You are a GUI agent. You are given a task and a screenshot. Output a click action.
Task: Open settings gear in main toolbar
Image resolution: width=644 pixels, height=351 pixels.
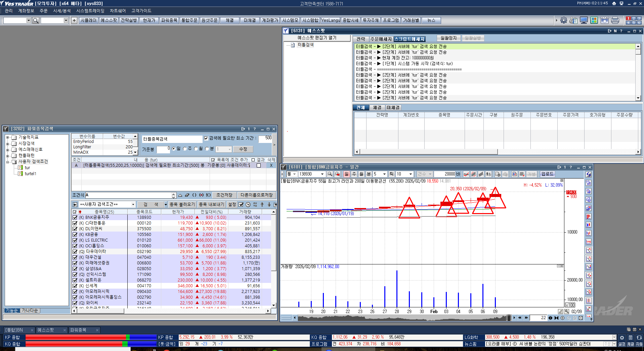coord(563,20)
